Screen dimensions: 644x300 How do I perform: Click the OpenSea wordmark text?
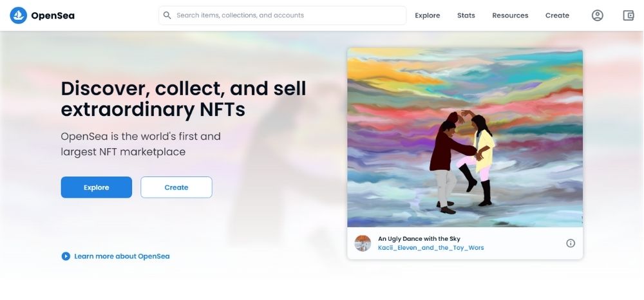click(53, 15)
